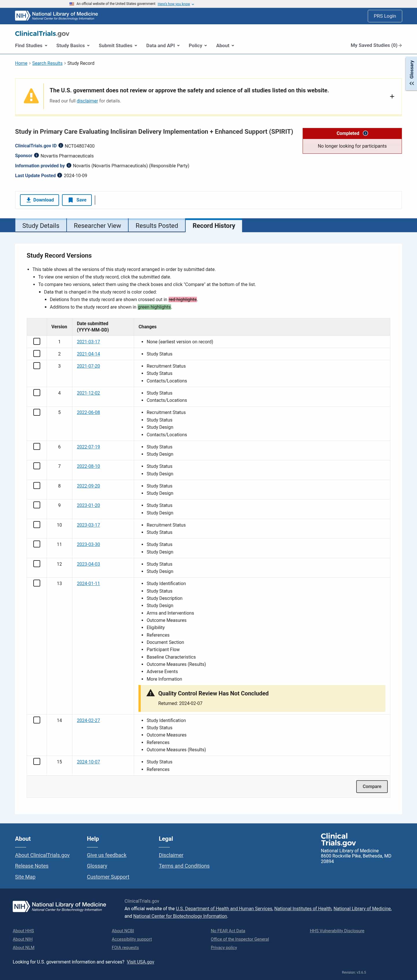Switch to the Study Details tab
The image size is (417, 980).
coord(41,225)
